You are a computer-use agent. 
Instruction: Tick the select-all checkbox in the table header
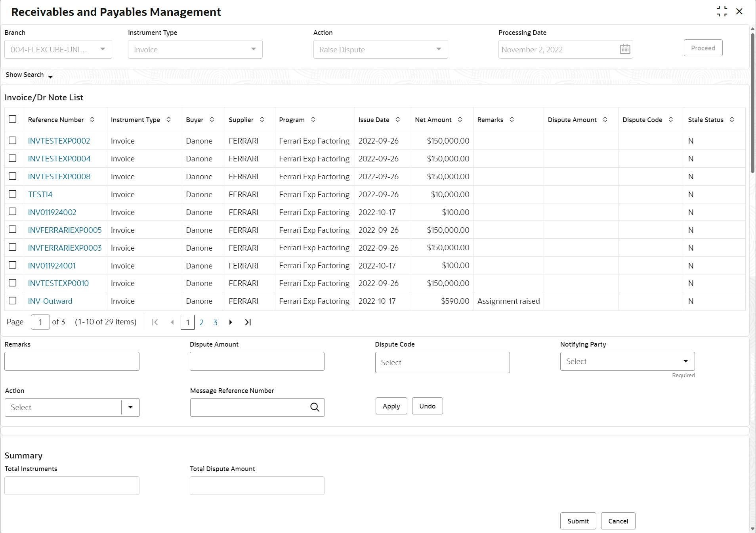[13, 119]
